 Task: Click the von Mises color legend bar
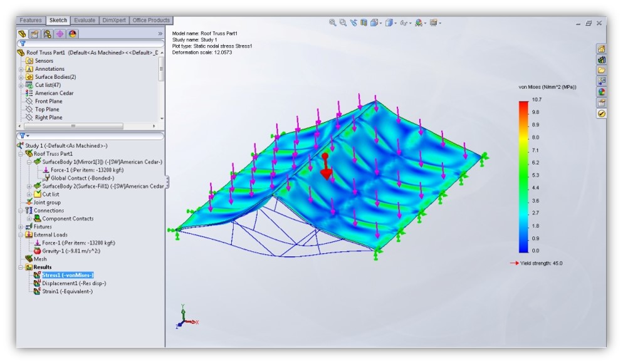(523, 177)
